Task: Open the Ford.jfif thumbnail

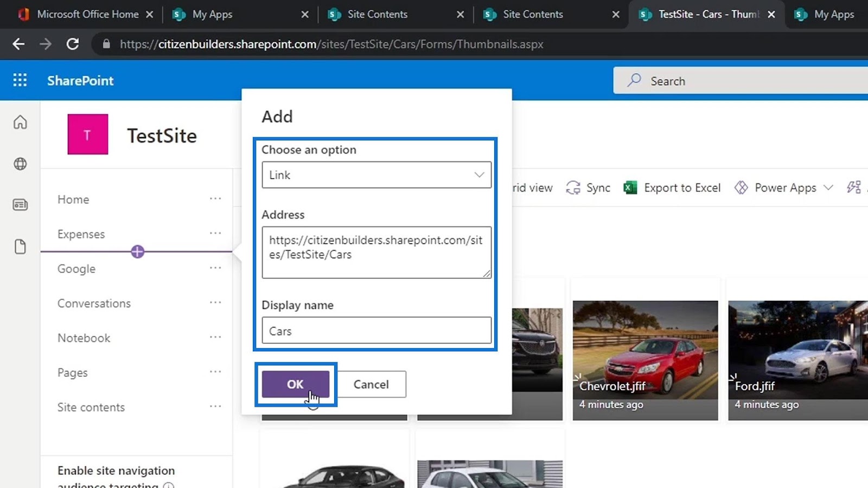Action: click(x=798, y=360)
